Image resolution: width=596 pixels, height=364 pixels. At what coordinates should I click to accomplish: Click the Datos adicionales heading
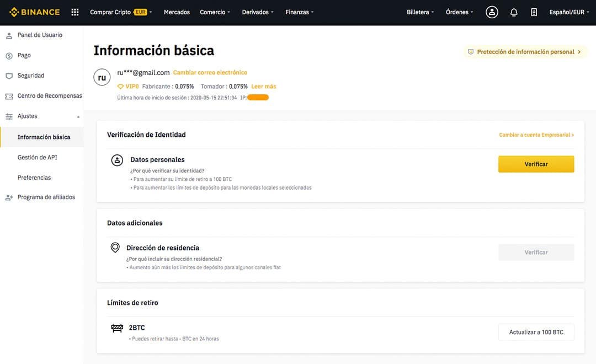click(135, 223)
